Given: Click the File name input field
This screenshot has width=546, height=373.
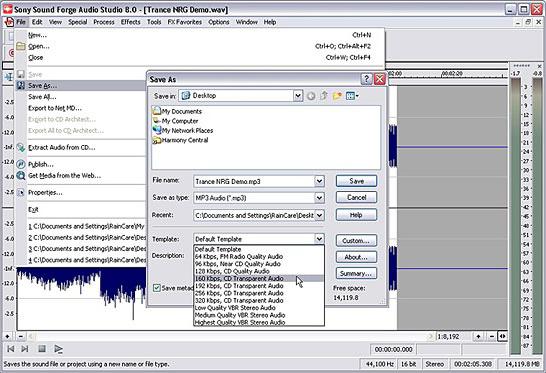Looking at the screenshot, I should (254, 181).
